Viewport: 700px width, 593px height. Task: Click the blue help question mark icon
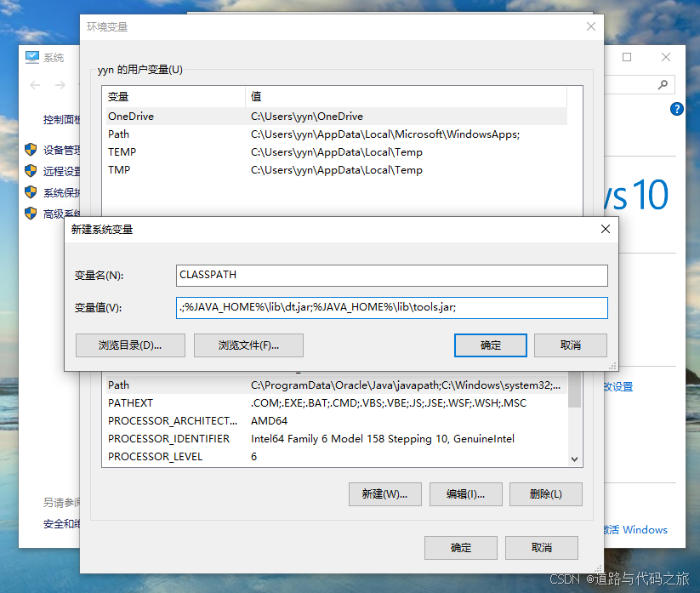click(x=674, y=109)
